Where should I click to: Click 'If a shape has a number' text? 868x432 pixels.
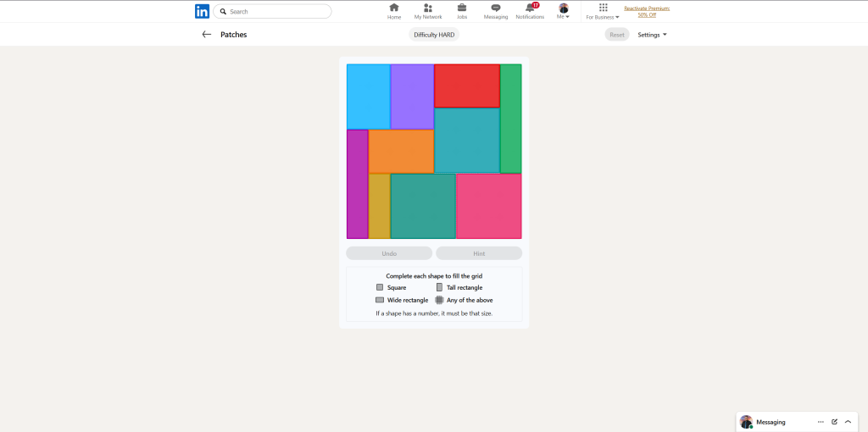[434, 313]
